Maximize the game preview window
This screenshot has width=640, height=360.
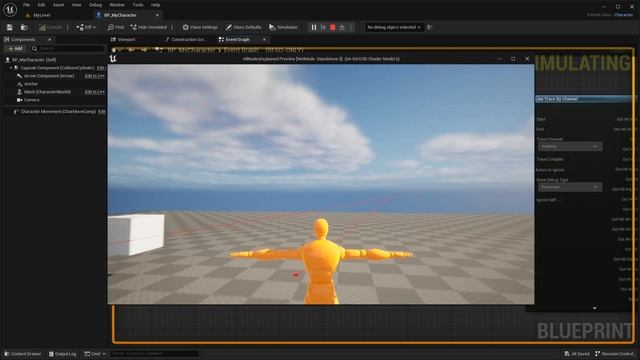tap(513, 59)
